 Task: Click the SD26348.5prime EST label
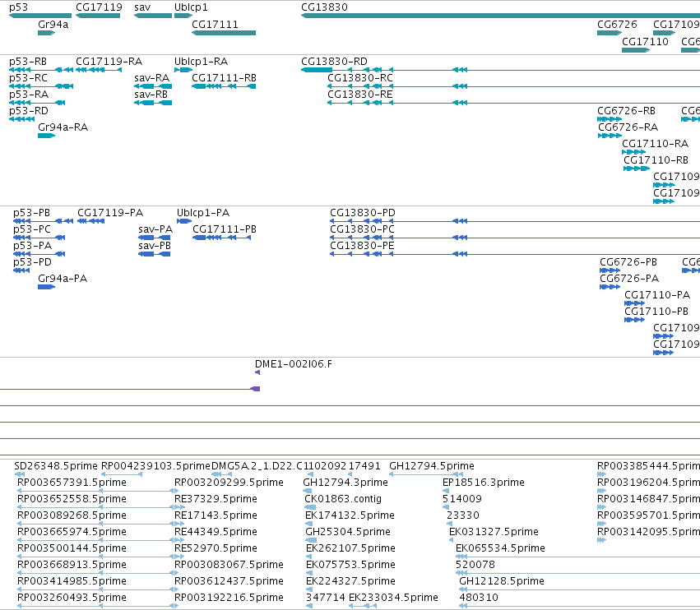(x=56, y=466)
